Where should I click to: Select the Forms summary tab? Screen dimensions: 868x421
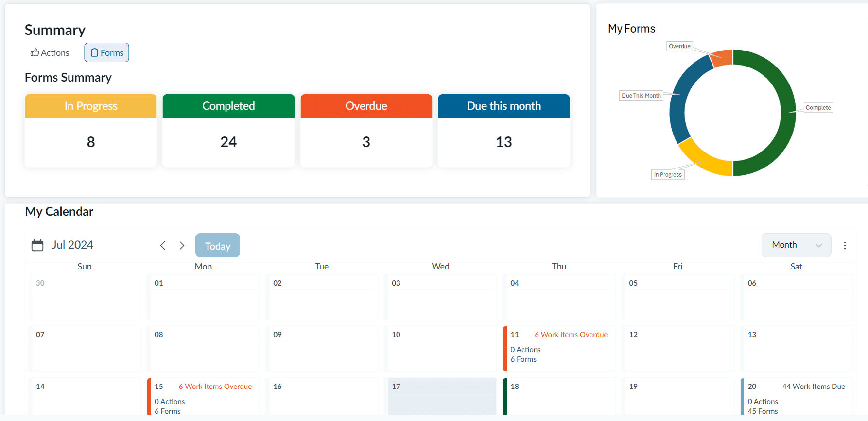(x=107, y=53)
